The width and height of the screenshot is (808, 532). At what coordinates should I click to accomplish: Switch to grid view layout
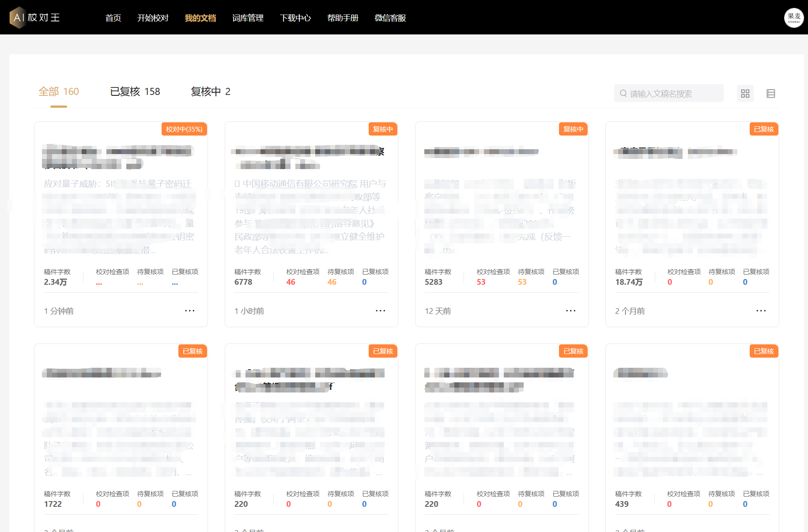pos(745,94)
